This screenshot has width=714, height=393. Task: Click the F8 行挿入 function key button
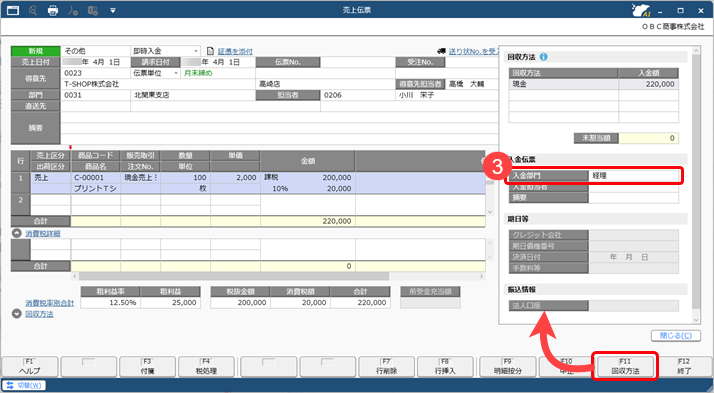[445, 367]
